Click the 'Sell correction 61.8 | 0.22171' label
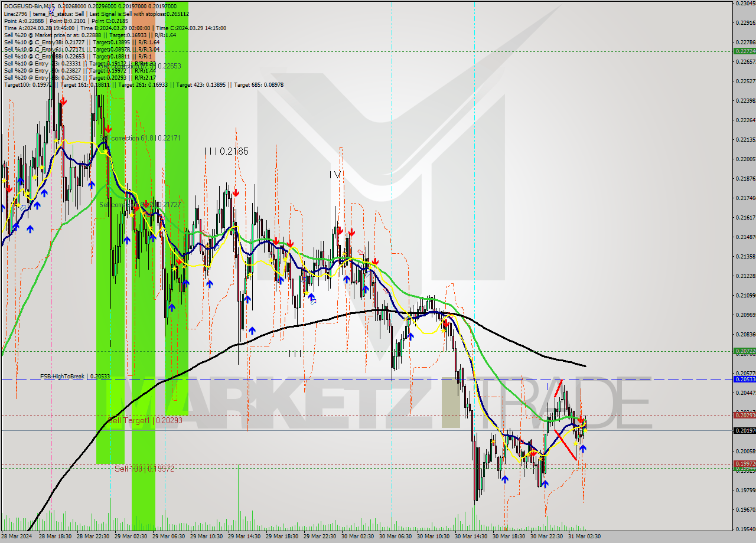The image size is (756, 543). coord(140,138)
